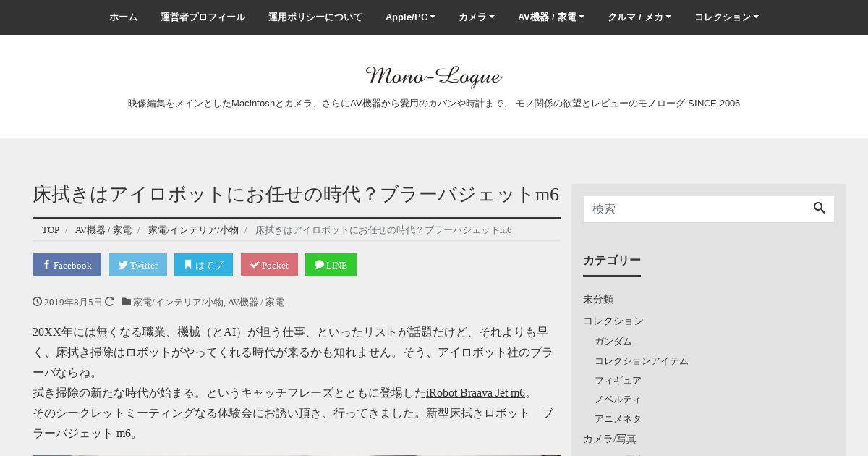Open the コレクションアイテム subcategory
The width and height of the screenshot is (868, 456).
[642, 360]
